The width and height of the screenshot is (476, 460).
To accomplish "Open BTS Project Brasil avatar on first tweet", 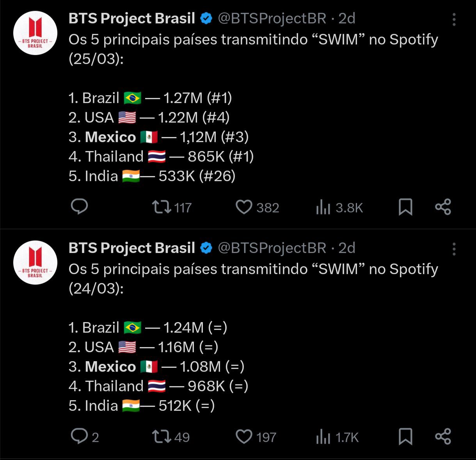I will [x=35, y=33].
